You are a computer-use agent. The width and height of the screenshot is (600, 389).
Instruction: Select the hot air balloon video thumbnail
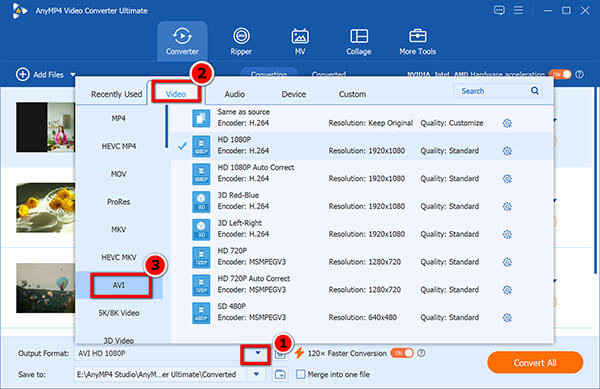(x=45, y=288)
